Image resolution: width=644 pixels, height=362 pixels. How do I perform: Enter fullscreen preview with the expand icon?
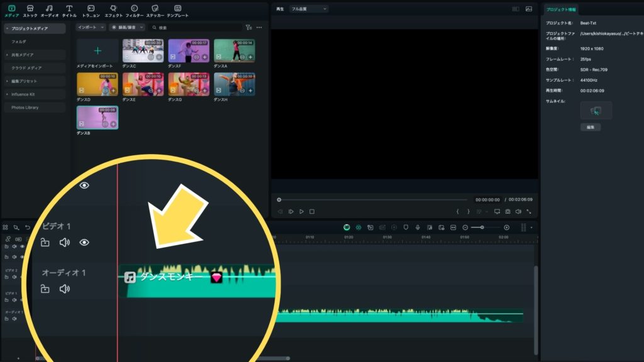point(529,212)
